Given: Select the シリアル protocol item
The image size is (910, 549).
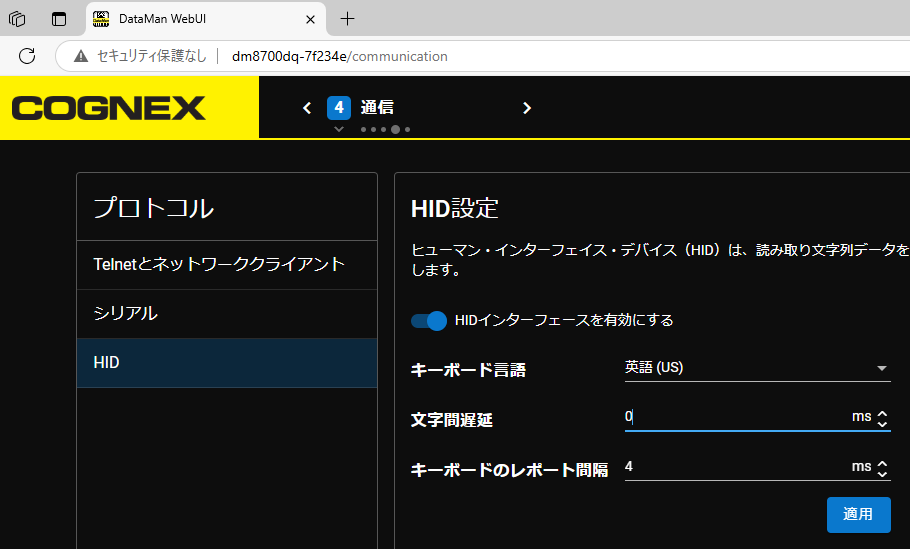Looking at the screenshot, I should click(227, 313).
